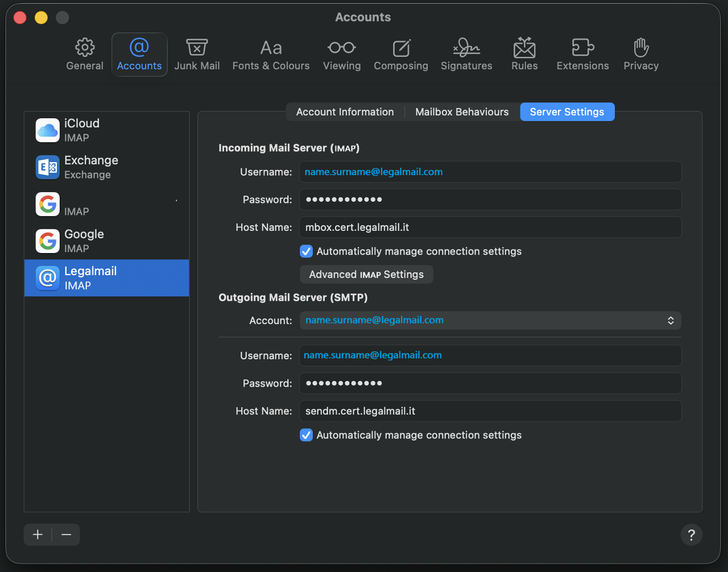Click the plus button to add account
The image size is (728, 572).
coord(38,534)
